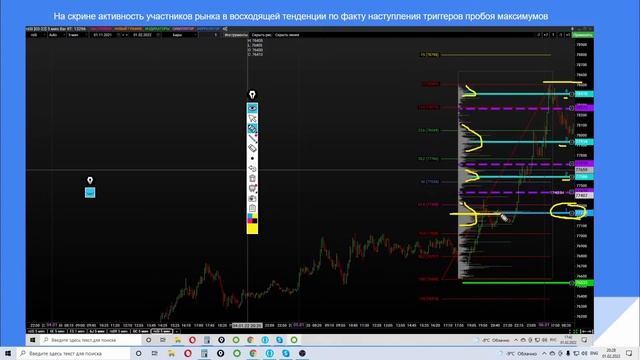Open Chrome in the outer taskbar
This screenshot has height=360, width=640.
[253, 353]
